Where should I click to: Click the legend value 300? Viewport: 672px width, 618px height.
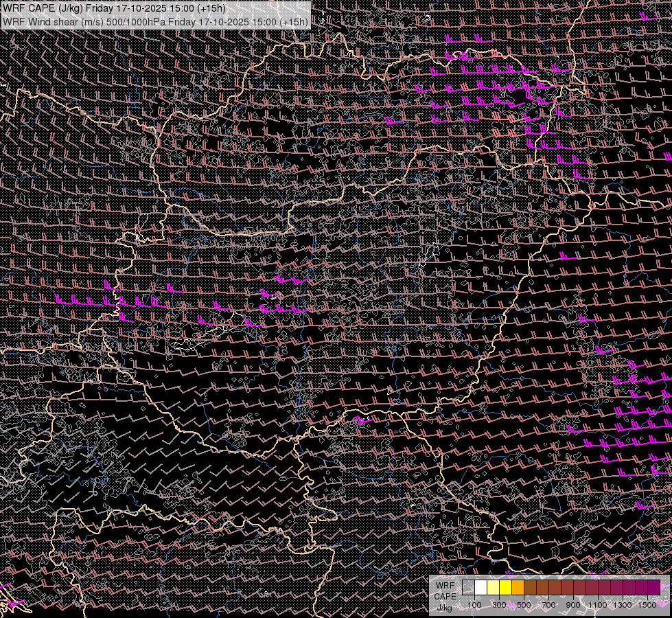coord(499,605)
